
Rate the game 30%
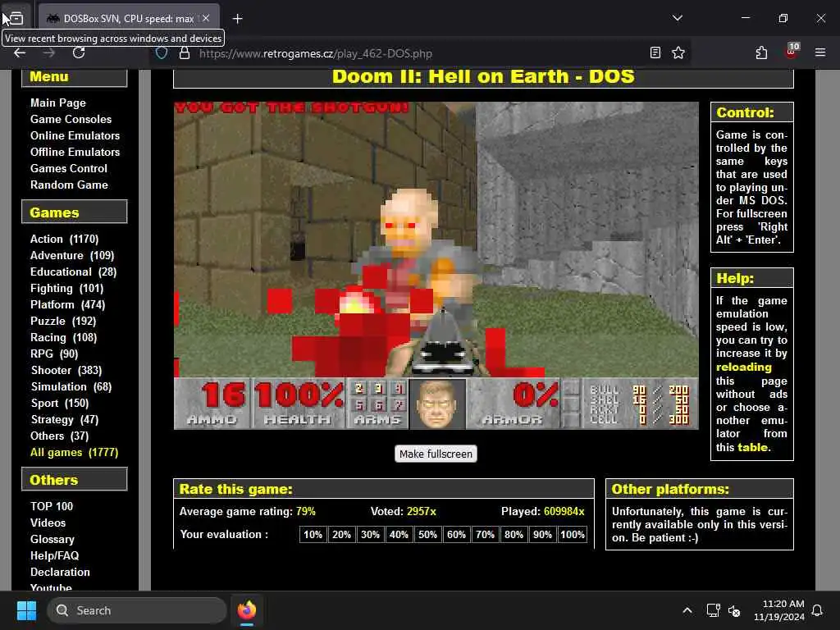(x=370, y=535)
